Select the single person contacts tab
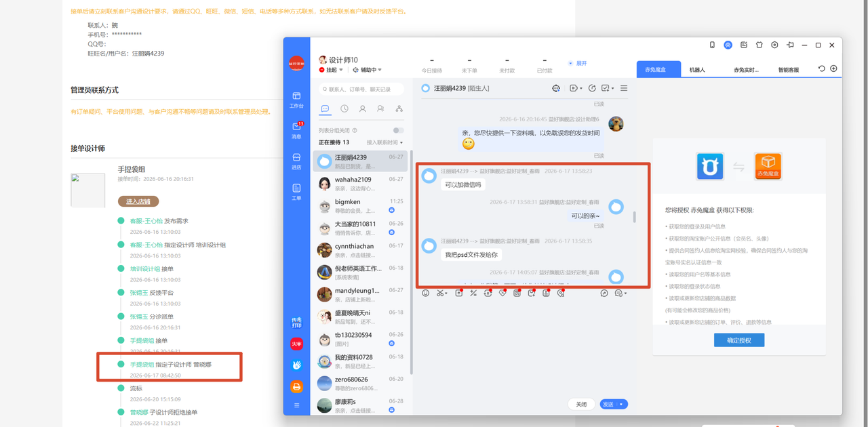This screenshot has width=868, height=427. coord(363,108)
